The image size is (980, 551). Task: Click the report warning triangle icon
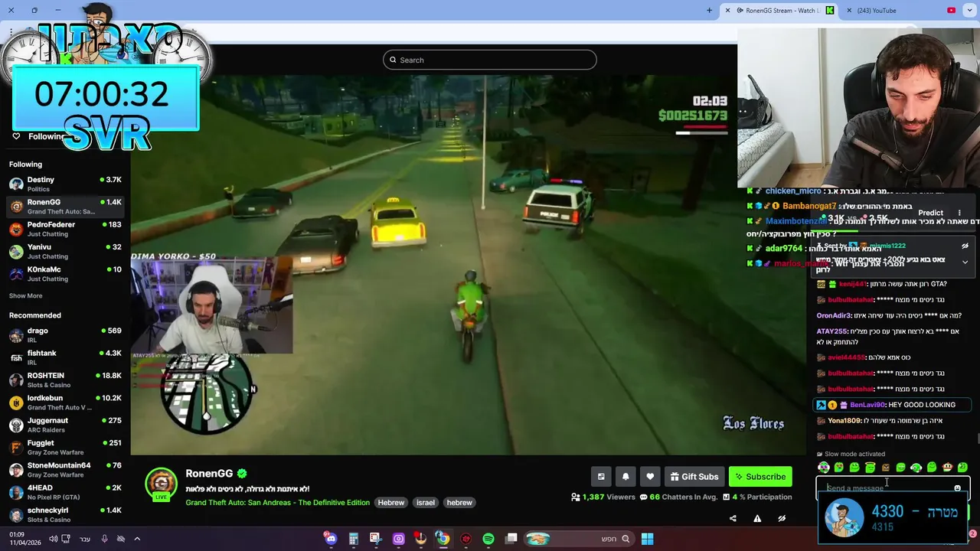click(757, 518)
